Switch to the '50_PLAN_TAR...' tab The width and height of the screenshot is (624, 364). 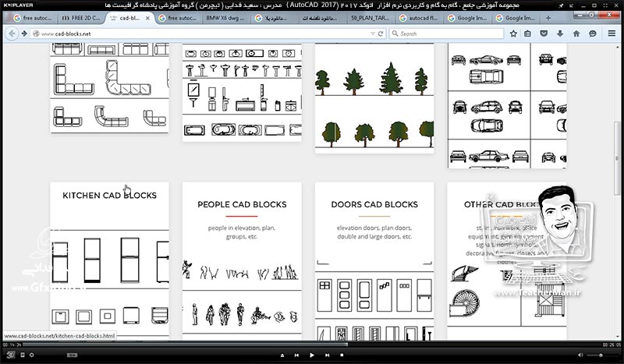coord(370,18)
